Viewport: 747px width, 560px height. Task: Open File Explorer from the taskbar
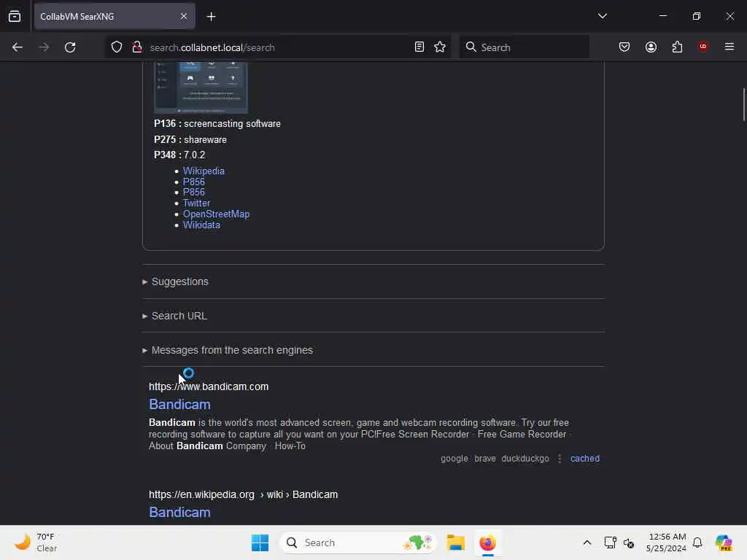click(x=455, y=542)
